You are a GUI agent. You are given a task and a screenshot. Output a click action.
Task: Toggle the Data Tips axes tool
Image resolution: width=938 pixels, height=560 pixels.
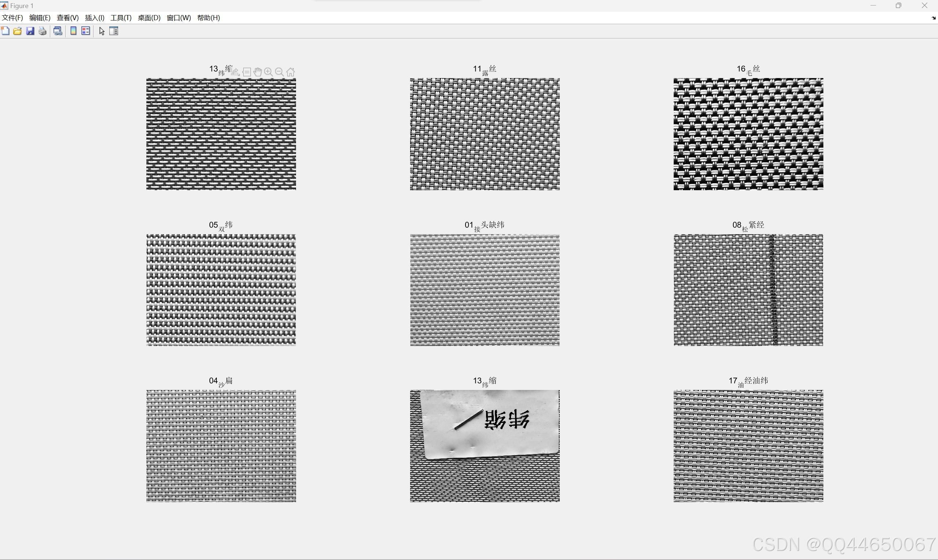pos(247,72)
